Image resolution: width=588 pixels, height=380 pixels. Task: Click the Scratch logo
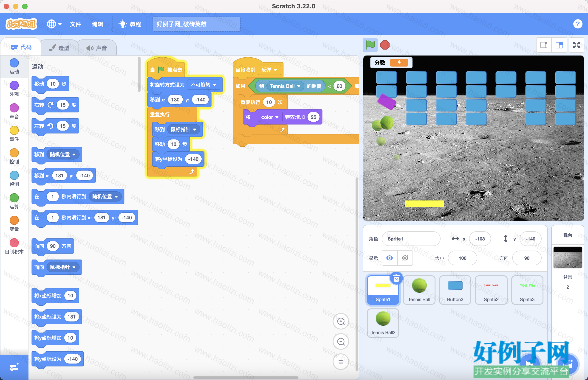click(21, 24)
